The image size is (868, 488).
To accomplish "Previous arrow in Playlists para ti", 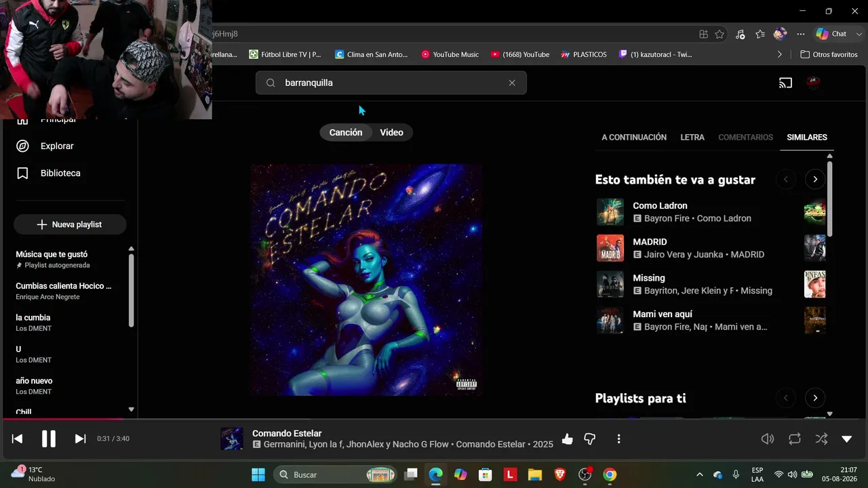I will [786, 398].
